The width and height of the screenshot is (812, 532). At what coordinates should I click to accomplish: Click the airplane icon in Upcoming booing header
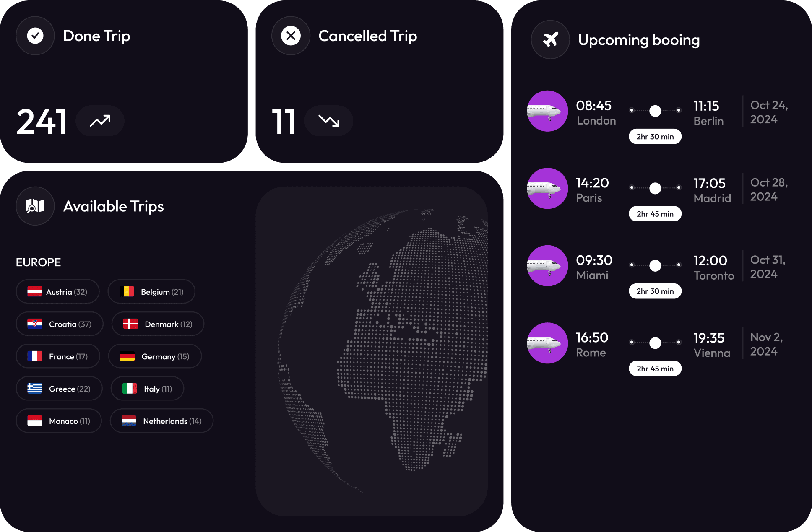point(550,39)
